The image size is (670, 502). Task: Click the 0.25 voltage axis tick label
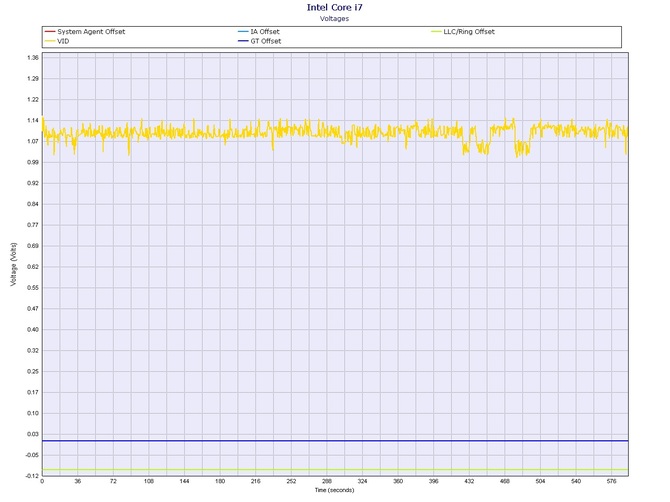(33, 372)
